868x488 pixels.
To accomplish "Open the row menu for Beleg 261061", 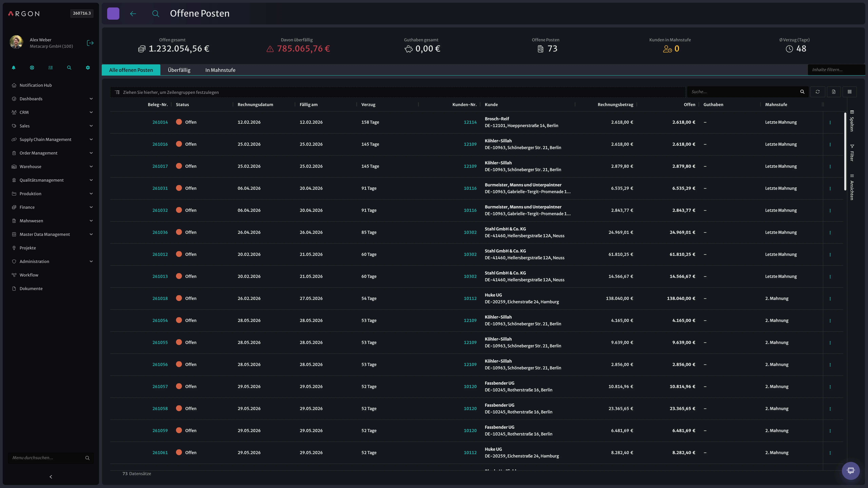I will [x=830, y=453].
